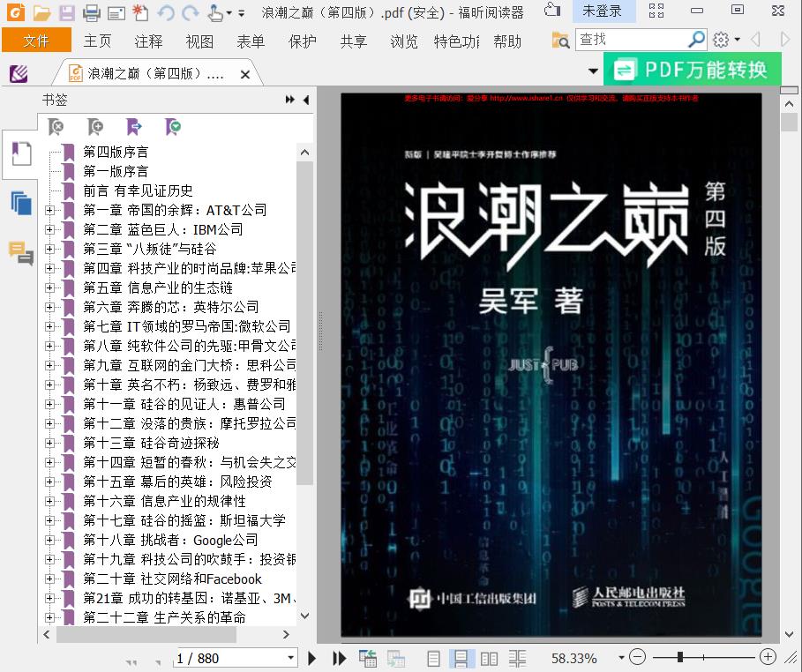Click the email envelope icon in quick toolbar
The image size is (802, 672).
(116, 12)
